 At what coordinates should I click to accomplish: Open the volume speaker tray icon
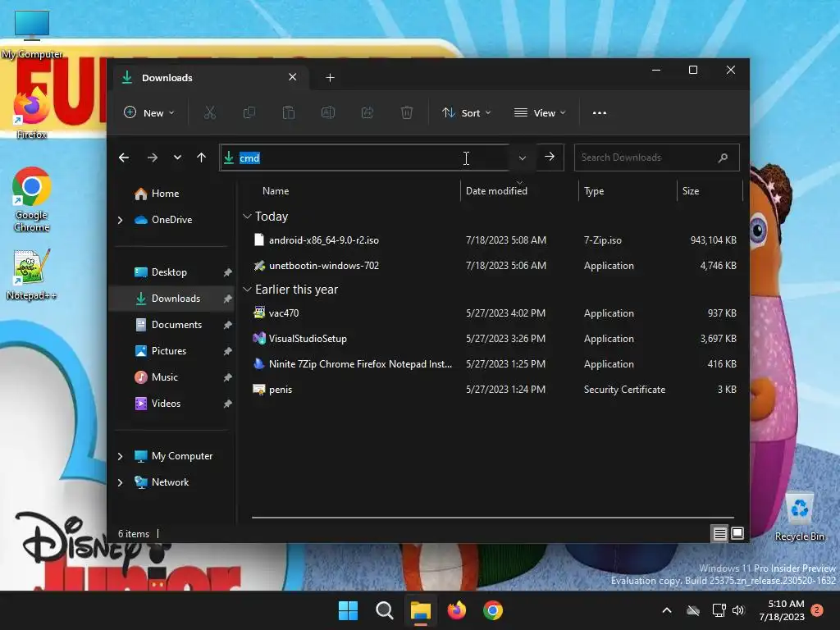[738, 610]
